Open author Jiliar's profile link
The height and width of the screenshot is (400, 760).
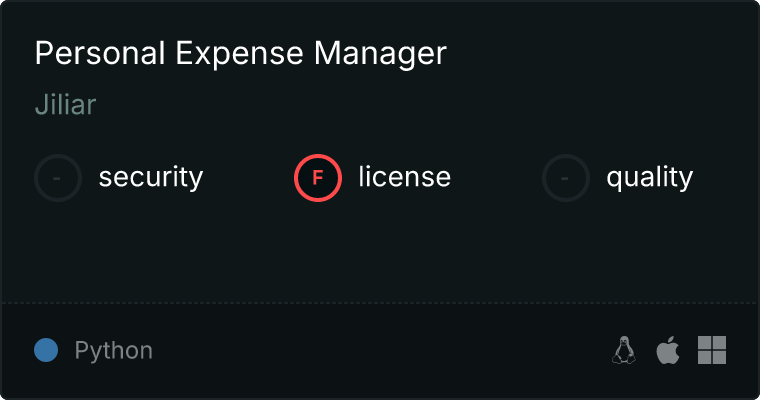(x=65, y=105)
